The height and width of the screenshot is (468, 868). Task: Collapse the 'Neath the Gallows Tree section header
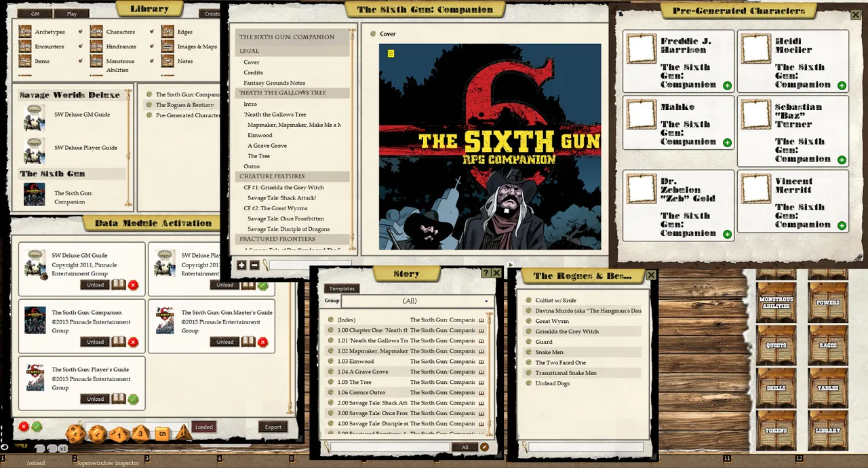pyautogui.click(x=292, y=93)
